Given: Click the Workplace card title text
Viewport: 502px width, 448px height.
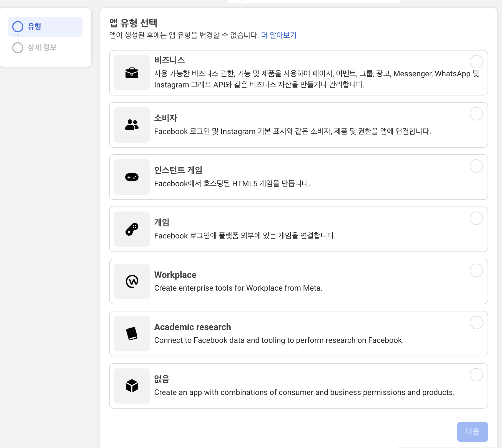Looking at the screenshot, I should pyautogui.click(x=175, y=275).
